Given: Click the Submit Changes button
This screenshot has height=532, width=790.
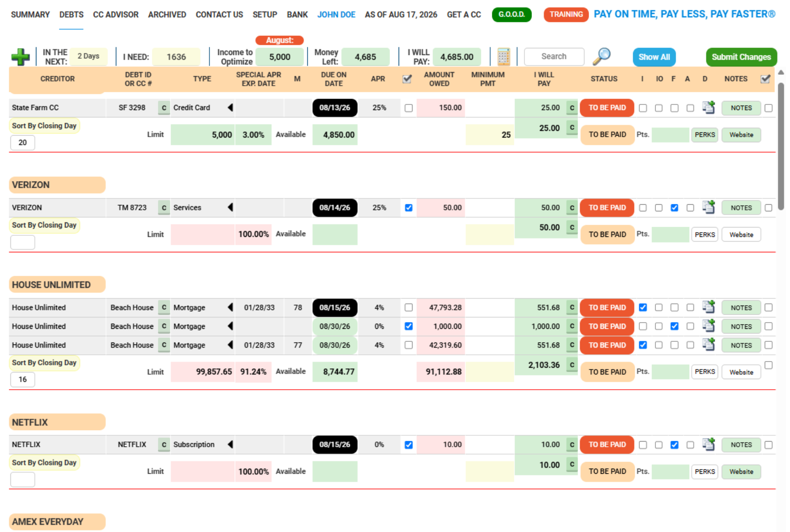Looking at the screenshot, I should click(741, 57).
